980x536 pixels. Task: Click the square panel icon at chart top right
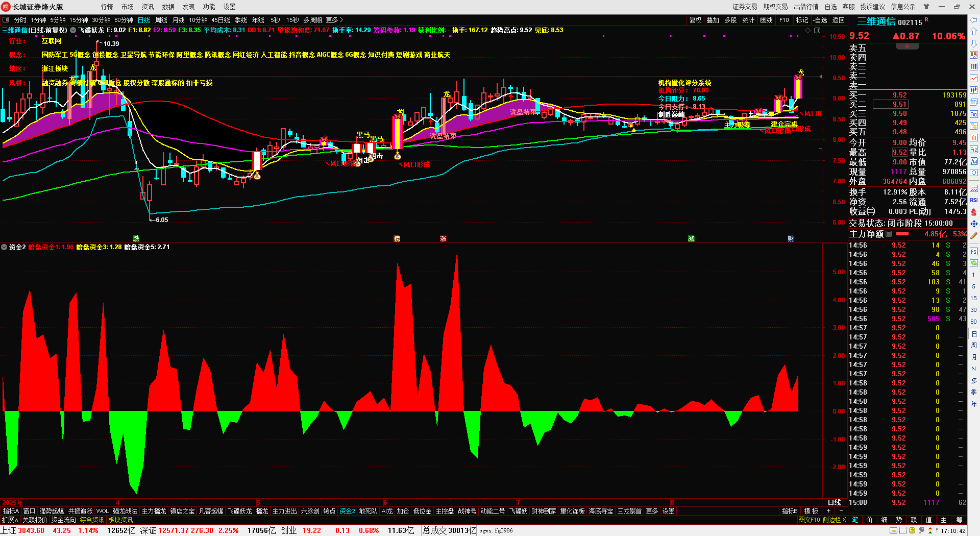817,31
